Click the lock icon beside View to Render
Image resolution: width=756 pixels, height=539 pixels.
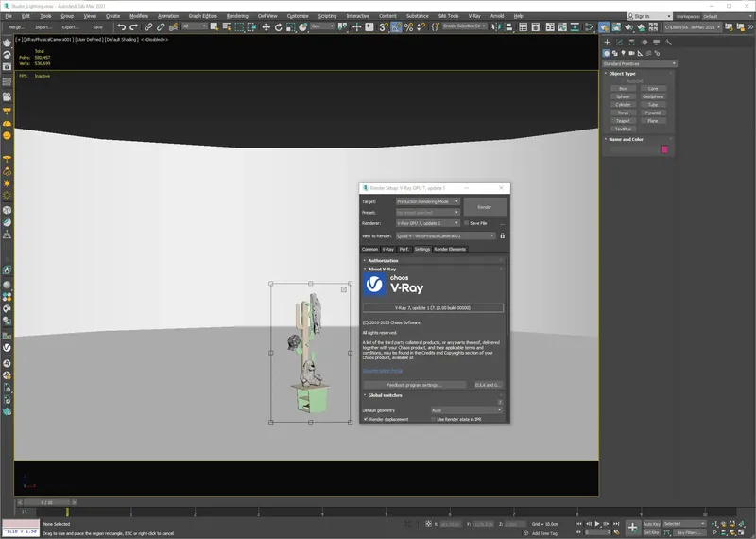click(502, 235)
